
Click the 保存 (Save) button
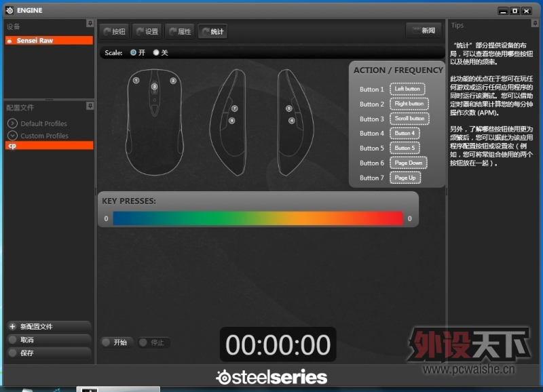tap(49, 353)
